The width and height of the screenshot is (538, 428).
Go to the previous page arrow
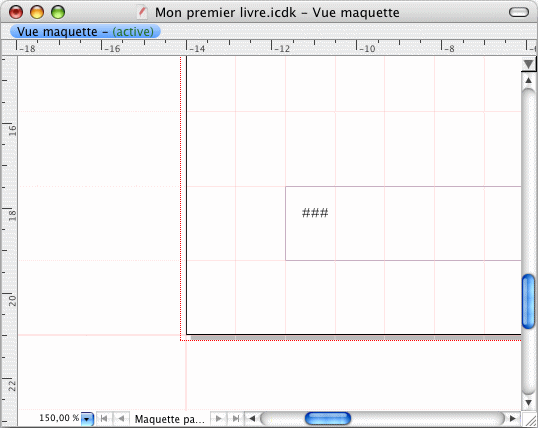(121, 418)
